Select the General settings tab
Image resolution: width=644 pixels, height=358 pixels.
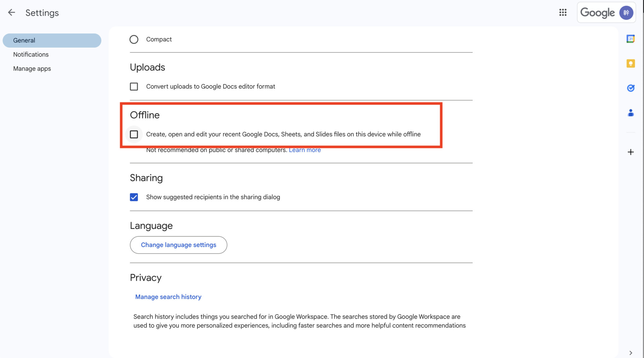(24, 40)
